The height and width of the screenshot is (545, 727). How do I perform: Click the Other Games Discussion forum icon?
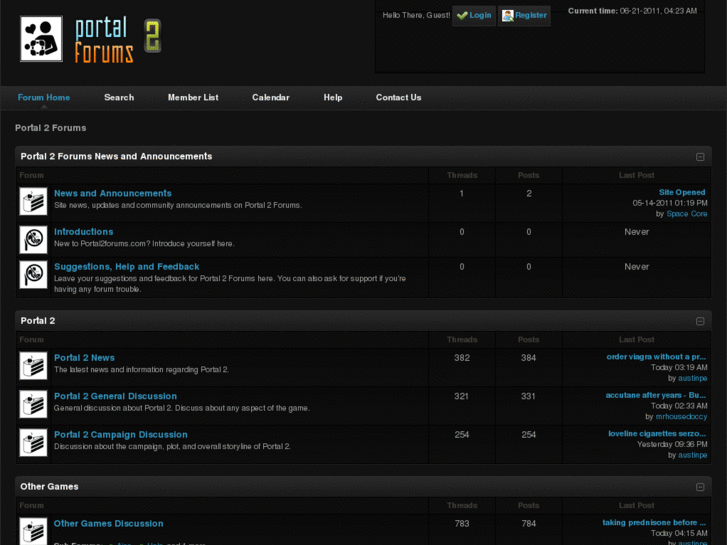tap(33, 531)
